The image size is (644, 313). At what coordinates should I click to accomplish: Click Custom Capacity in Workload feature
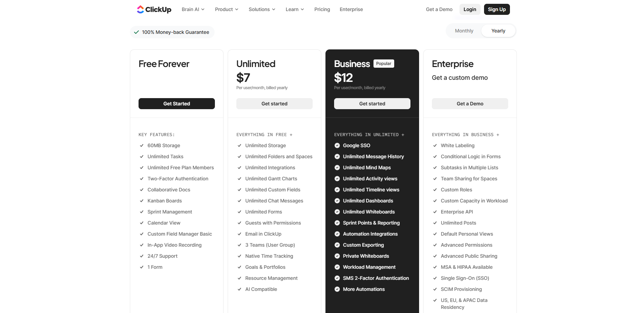pos(474,201)
